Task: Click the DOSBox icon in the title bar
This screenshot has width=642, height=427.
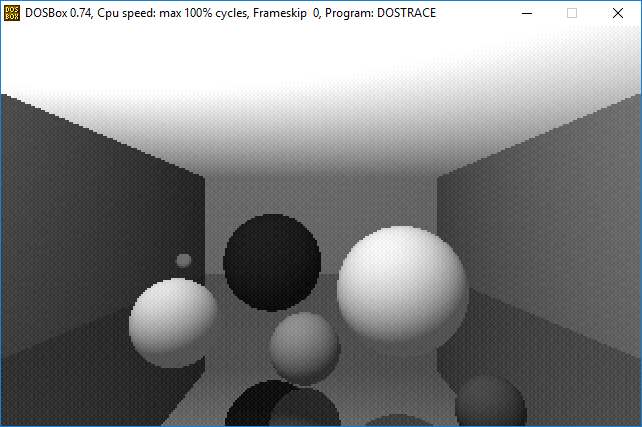Action: tap(12, 13)
